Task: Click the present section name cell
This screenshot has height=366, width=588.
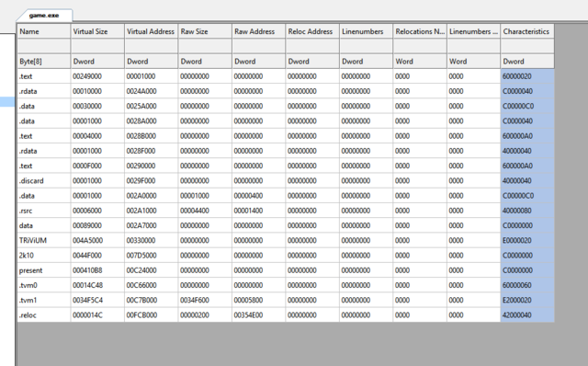Action: click(44, 270)
